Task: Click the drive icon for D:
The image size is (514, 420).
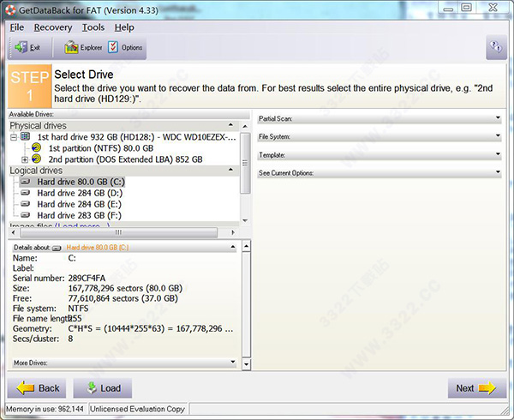Action: (25, 193)
